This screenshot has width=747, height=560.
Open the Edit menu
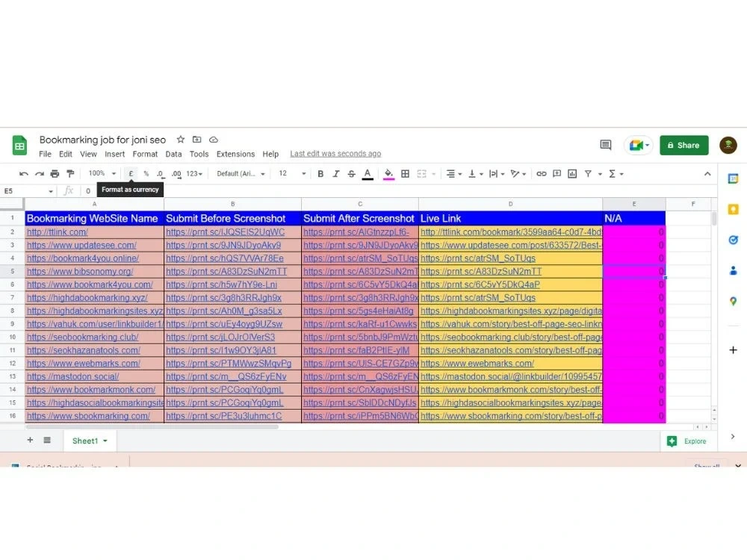[65, 154]
